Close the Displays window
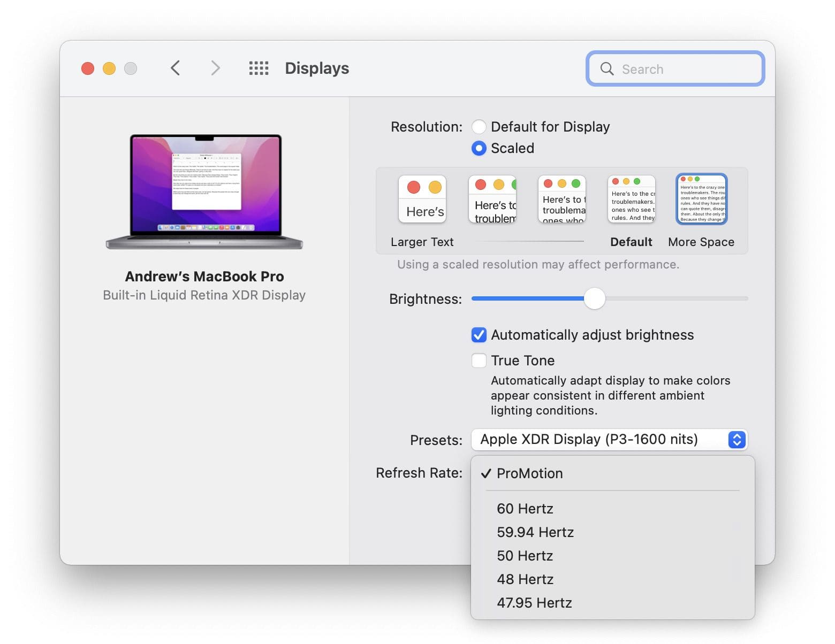This screenshot has height=644, width=835. coord(88,68)
